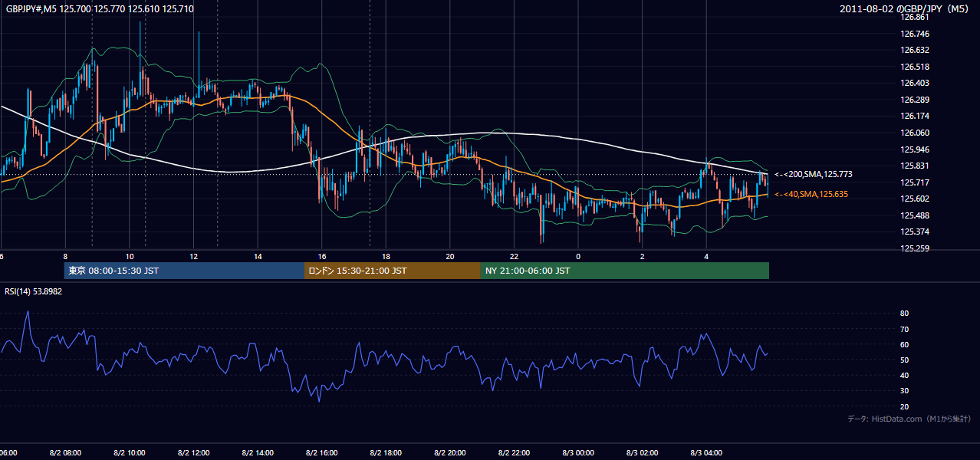Image resolution: width=980 pixels, height=460 pixels.
Task: Click hour label 22 under price chart
Action: click(x=514, y=256)
